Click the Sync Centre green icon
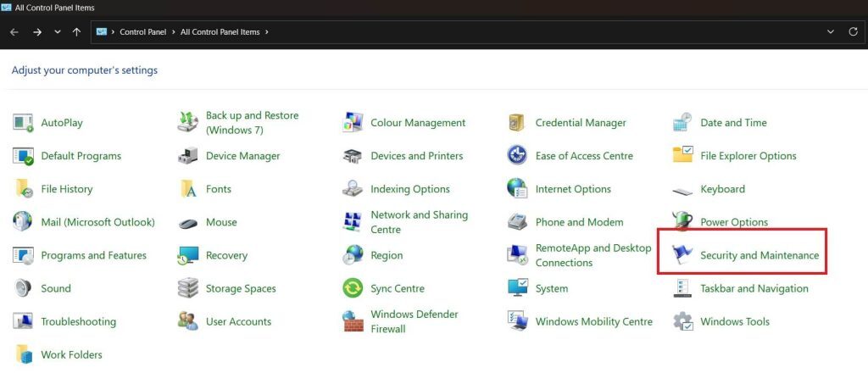This screenshot has height=373, width=868. coord(353,288)
